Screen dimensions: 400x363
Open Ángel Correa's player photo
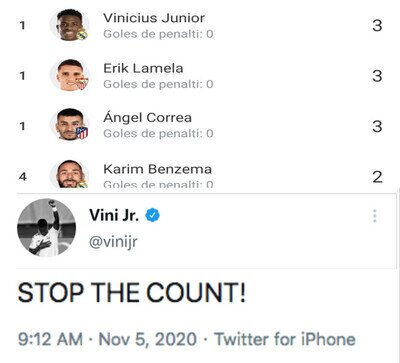click(x=70, y=124)
